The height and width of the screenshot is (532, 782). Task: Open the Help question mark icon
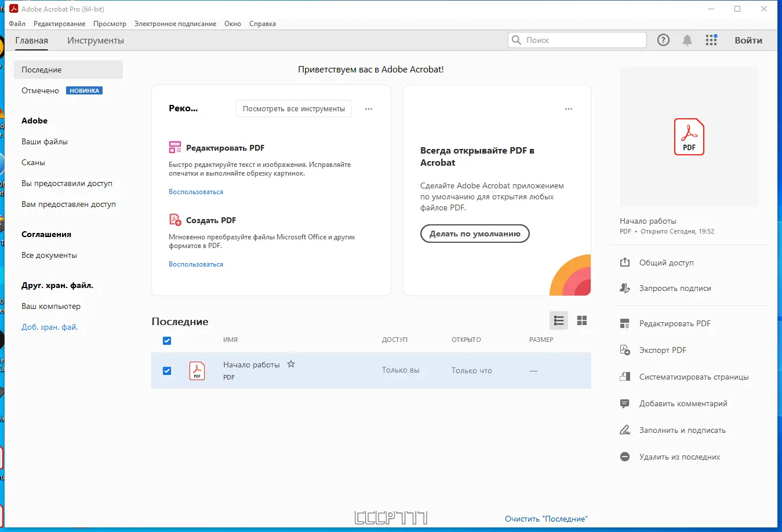[663, 40]
